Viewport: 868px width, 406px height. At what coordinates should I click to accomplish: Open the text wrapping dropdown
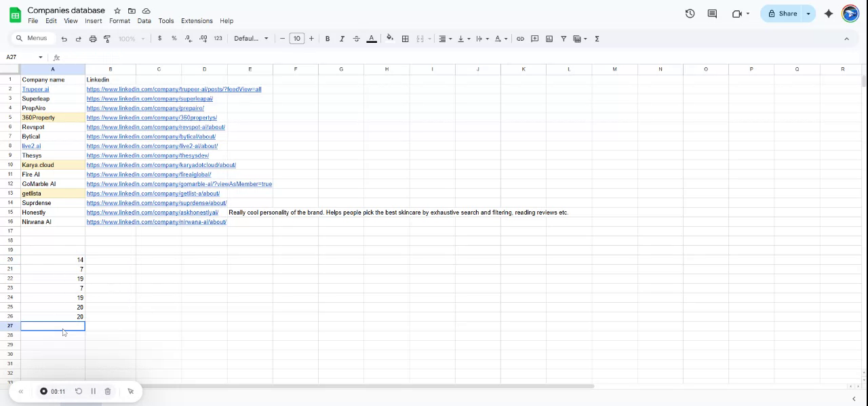[482, 39]
